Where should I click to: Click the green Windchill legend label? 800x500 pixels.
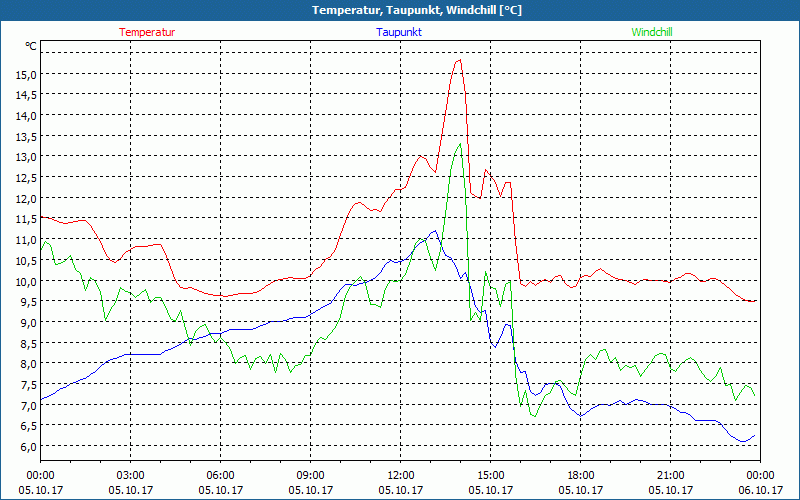tap(652, 32)
